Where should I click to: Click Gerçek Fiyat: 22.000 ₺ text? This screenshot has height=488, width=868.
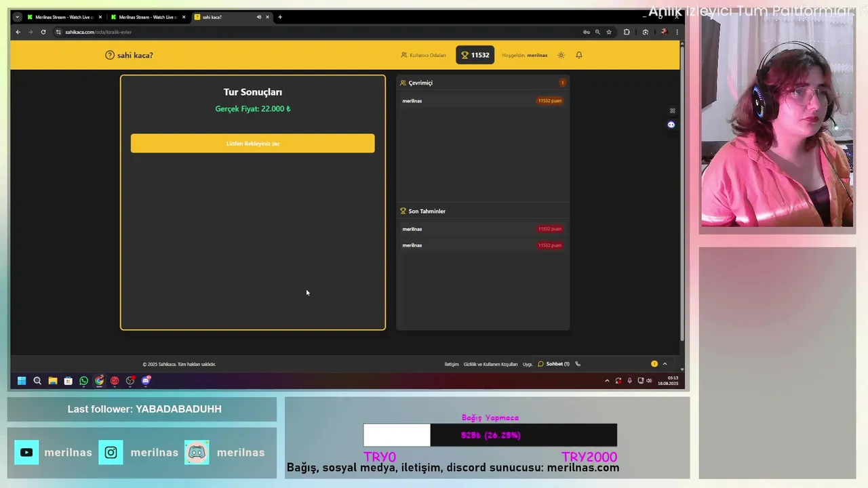click(x=252, y=108)
